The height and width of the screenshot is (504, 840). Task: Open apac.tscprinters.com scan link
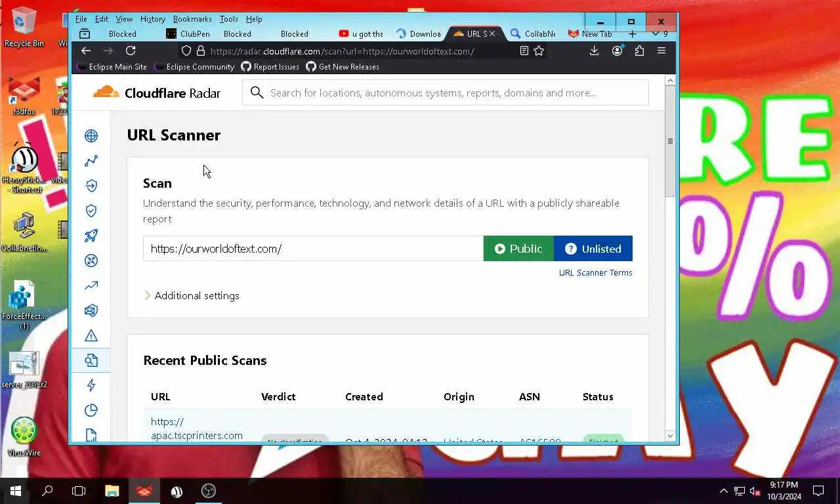[197, 429]
